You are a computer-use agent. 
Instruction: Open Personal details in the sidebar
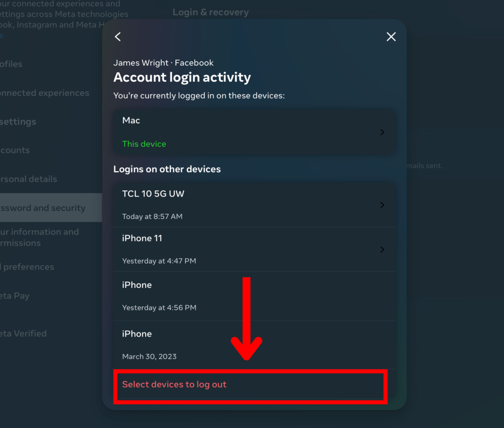tap(29, 179)
